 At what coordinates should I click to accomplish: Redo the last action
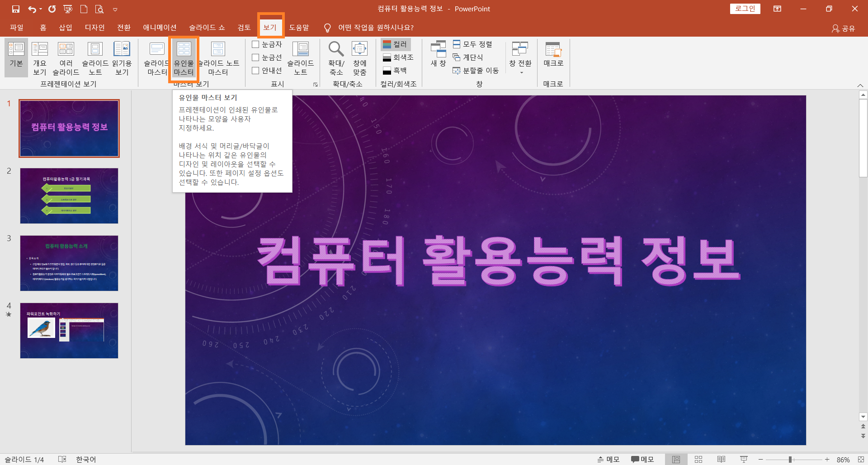(52, 9)
